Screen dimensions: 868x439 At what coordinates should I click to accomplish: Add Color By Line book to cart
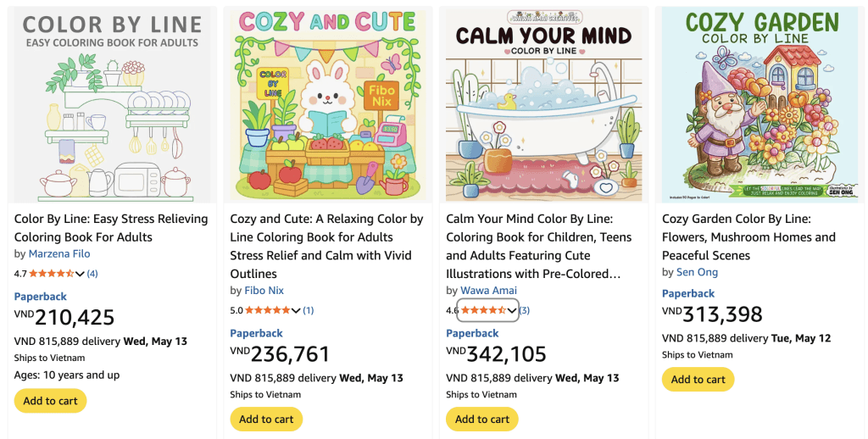click(x=51, y=401)
